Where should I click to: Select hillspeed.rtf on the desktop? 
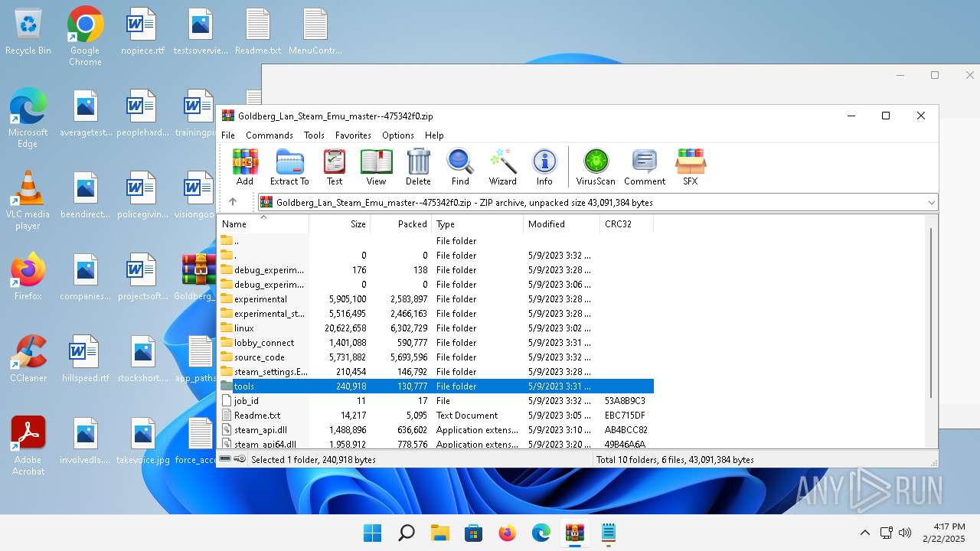(x=85, y=359)
